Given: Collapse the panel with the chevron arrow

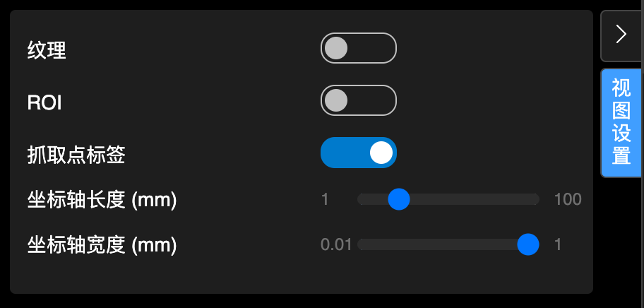Looking at the screenshot, I should (621, 35).
